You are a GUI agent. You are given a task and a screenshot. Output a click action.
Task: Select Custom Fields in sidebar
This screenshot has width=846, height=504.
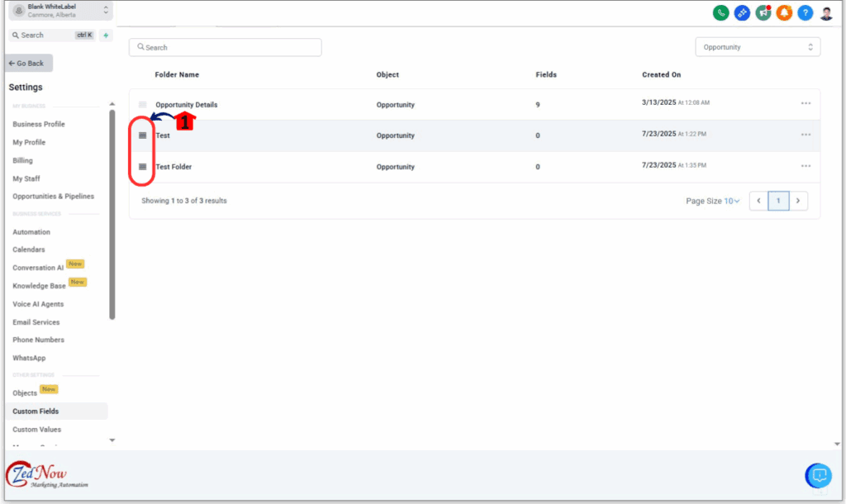click(56, 411)
